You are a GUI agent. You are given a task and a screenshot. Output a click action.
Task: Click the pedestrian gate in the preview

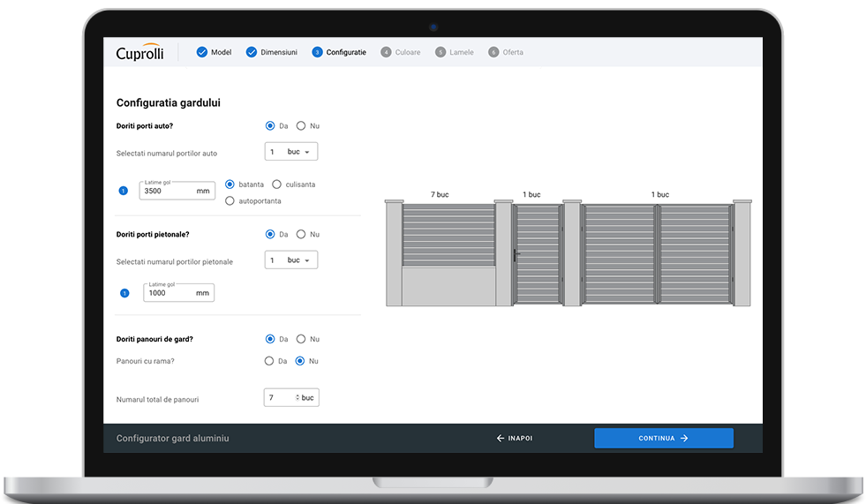click(538, 254)
